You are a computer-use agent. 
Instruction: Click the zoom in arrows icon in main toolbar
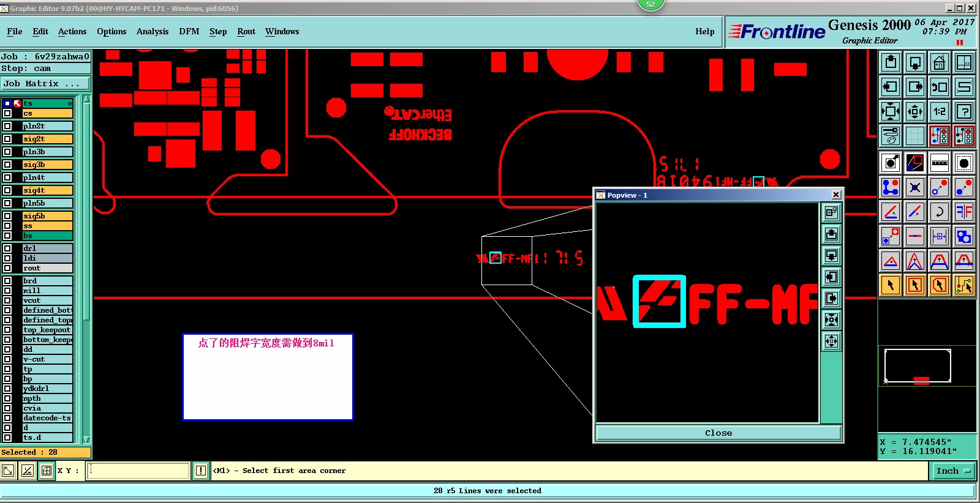pos(915,111)
